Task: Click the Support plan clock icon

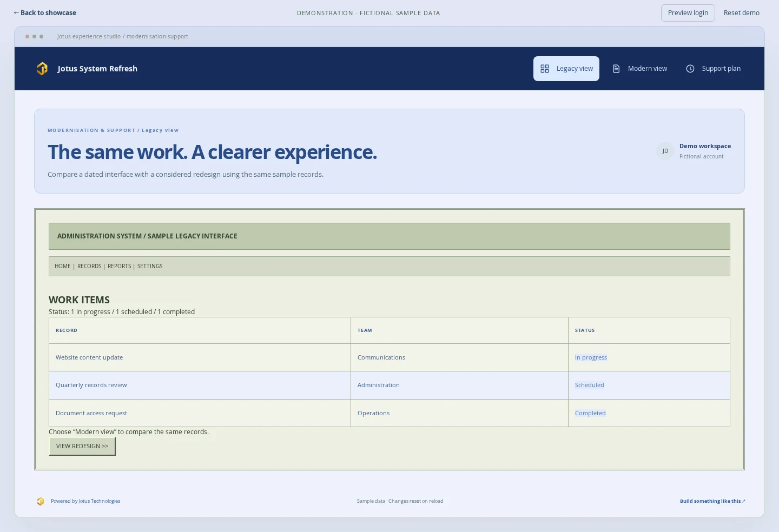Action: (690, 69)
